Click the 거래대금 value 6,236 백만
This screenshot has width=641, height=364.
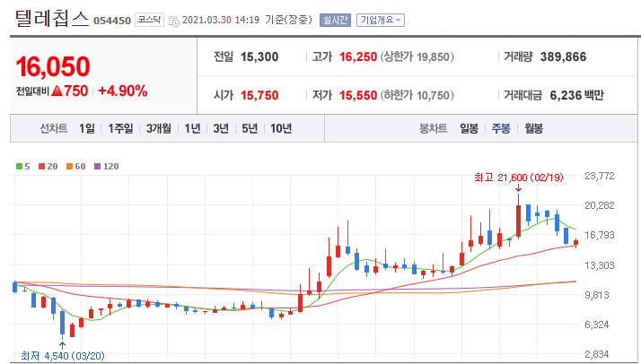click(577, 96)
